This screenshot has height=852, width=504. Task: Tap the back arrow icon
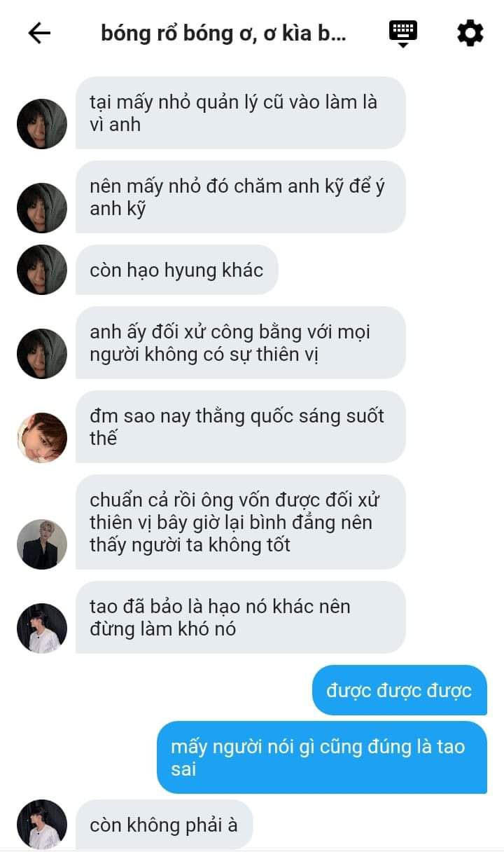pos(39,33)
